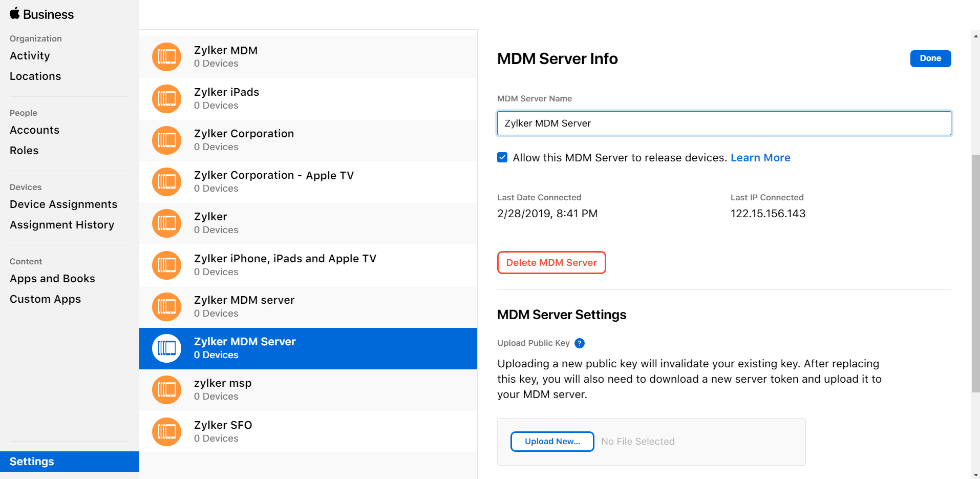Image resolution: width=980 pixels, height=479 pixels.
Task: Click the Zylker Corporation - Apple TV icon
Action: point(166,182)
